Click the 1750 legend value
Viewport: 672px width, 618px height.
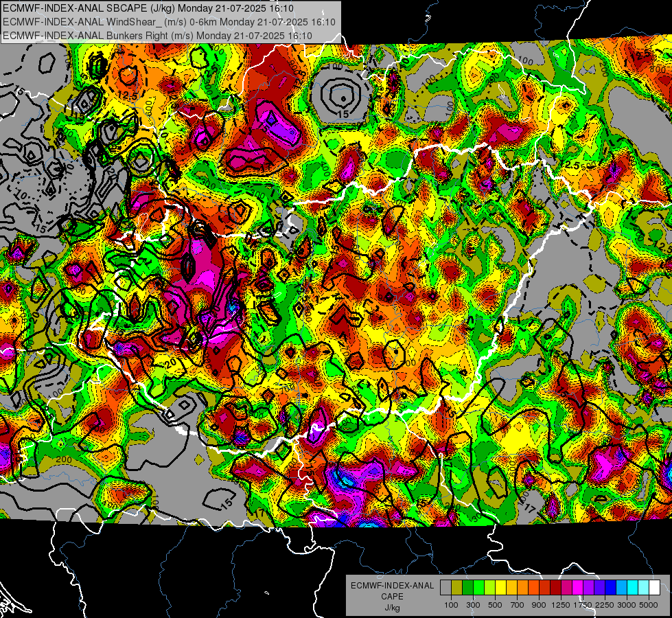583,605
